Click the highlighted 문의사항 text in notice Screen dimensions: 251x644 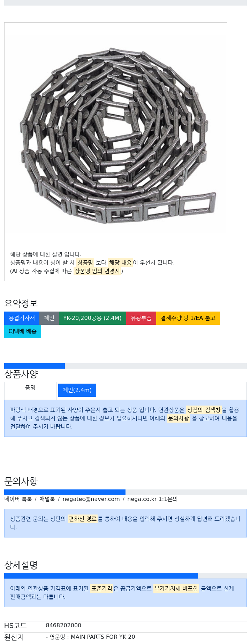(x=178, y=418)
